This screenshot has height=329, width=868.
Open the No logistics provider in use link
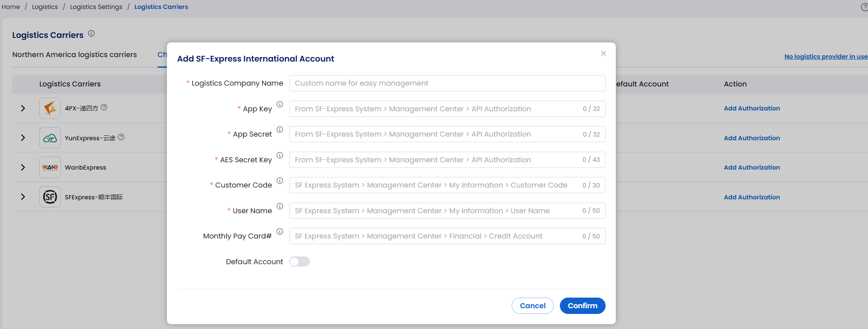point(826,57)
